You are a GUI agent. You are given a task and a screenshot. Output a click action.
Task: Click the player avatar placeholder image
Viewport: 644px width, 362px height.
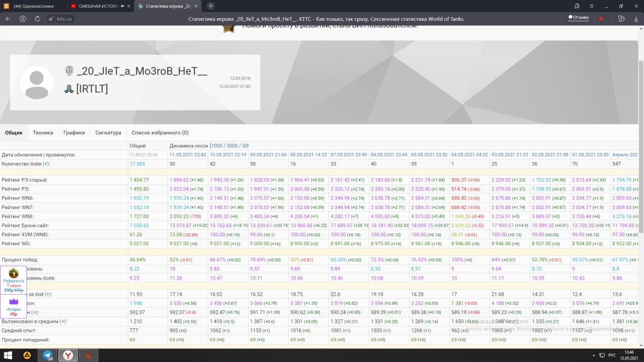(x=37, y=82)
